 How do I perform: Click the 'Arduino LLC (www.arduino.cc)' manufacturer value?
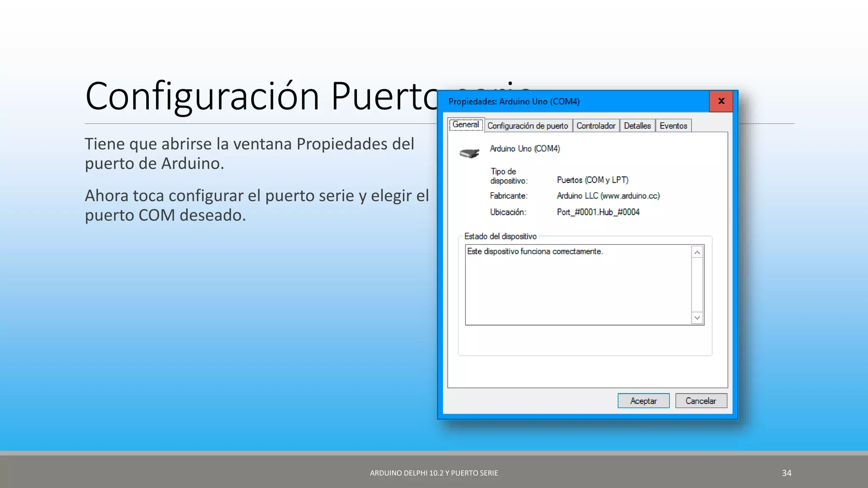[x=608, y=196]
